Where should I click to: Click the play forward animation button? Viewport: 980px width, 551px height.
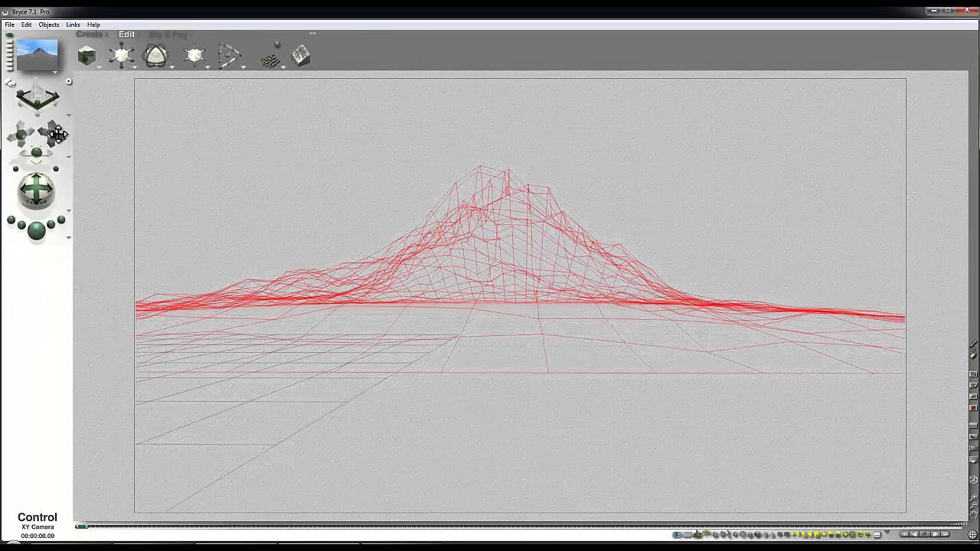pos(936,533)
